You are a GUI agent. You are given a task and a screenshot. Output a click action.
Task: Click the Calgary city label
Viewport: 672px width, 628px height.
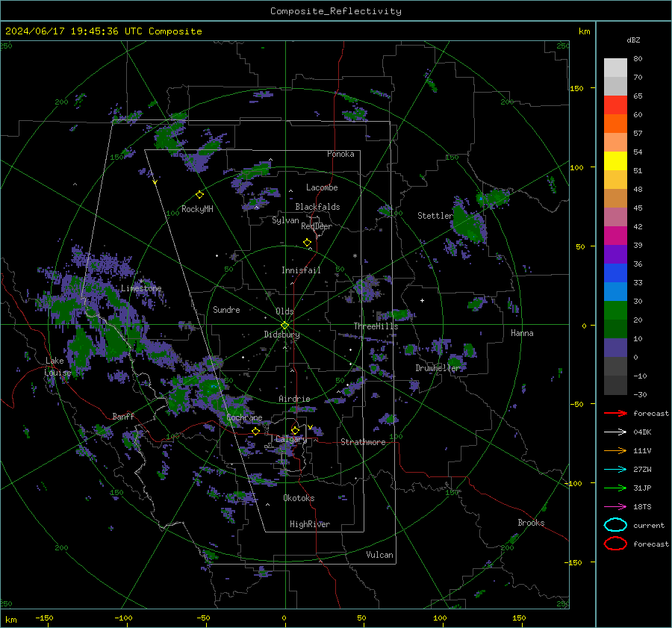(291, 439)
